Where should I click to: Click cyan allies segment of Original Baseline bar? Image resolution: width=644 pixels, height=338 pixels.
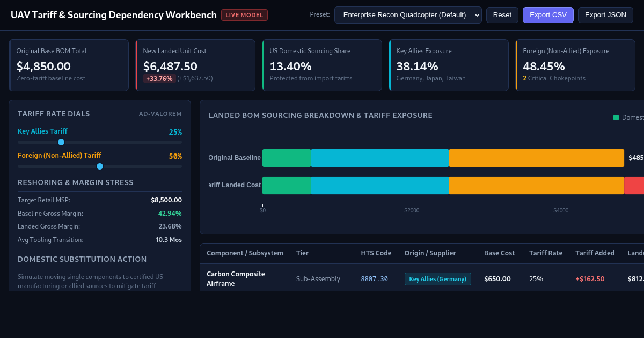380,158
